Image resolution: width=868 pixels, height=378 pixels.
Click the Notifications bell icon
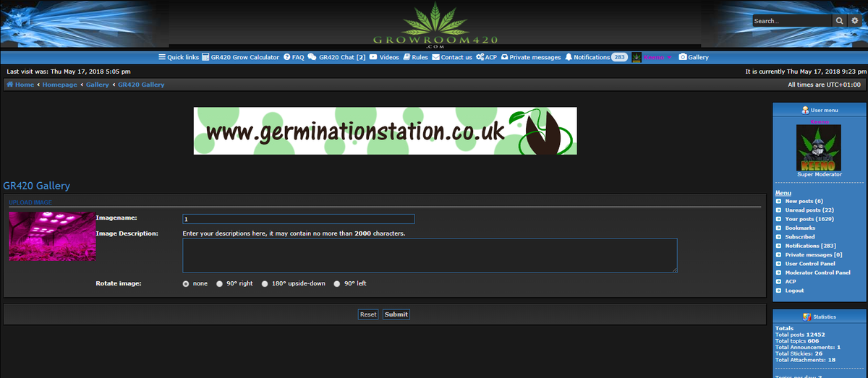[569, 57]
